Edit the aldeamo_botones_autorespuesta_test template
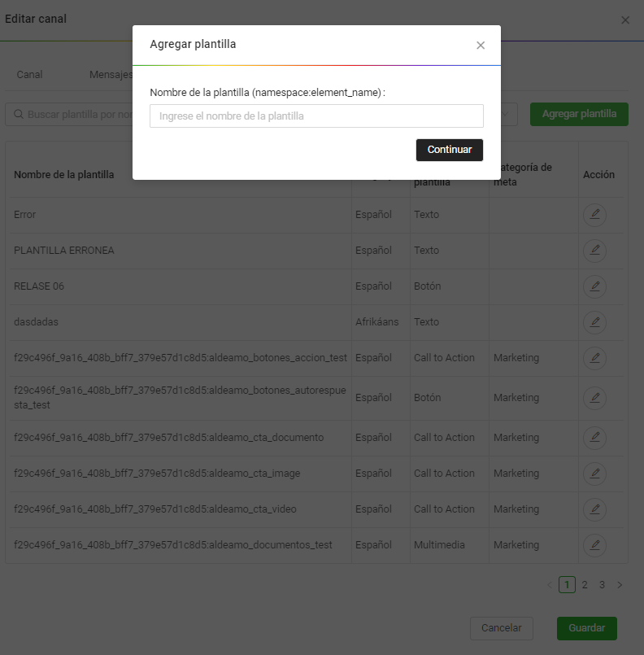Viewport: 644px width, 655px height. pos(594,398)
